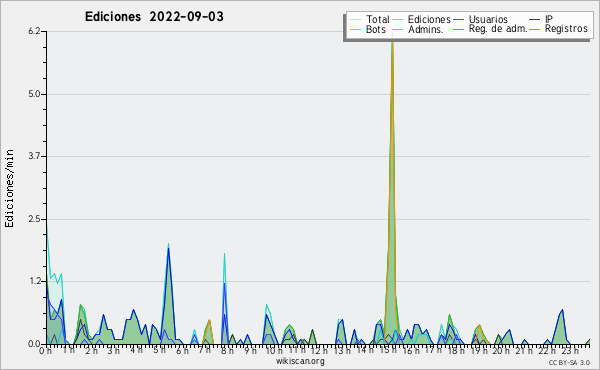The width and height of the screenshot is (600, 370).
Task: Click the 'wikiscan.org' text below the axis
Action: point(300,361)
